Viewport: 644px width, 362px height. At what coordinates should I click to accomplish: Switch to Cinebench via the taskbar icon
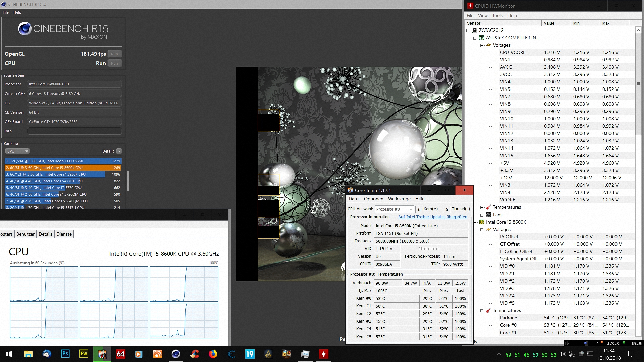(x=176, y=354)
